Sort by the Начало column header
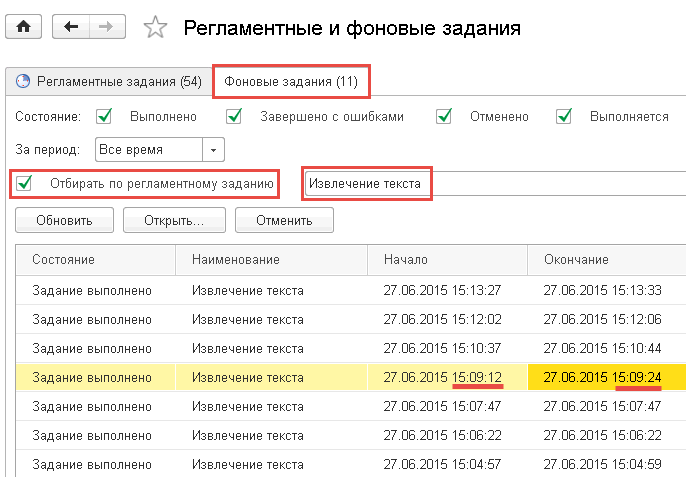Image resolution: width=686 pixels, height=477 pixels. (x=406, y=259)
